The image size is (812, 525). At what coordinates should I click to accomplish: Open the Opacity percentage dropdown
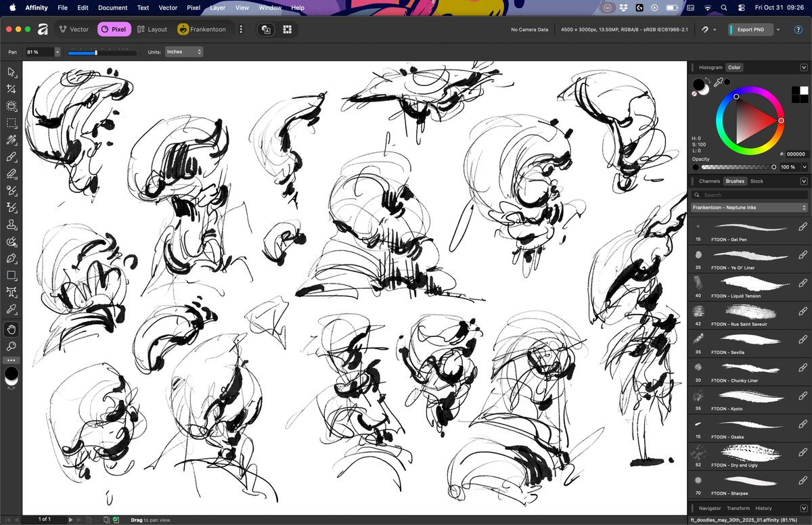(x=805, y=166)
